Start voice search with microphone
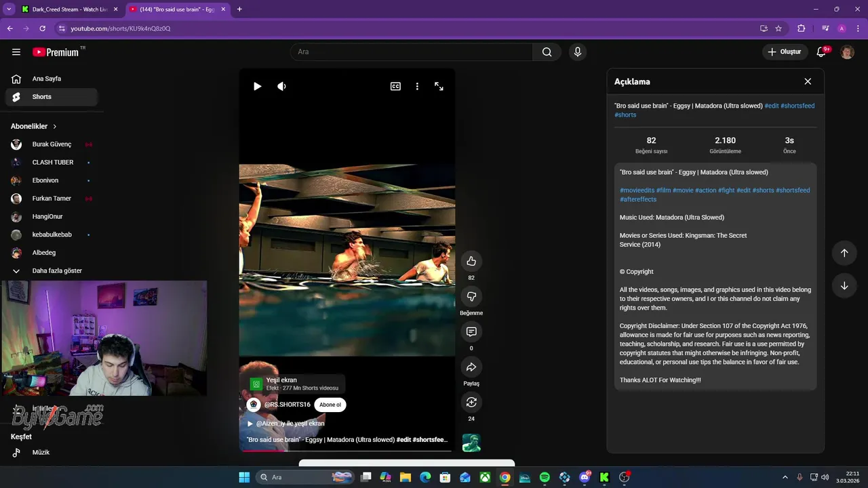The width and height of the screenshot is (868, 488). pyautogui.click(x=578, y=52)
